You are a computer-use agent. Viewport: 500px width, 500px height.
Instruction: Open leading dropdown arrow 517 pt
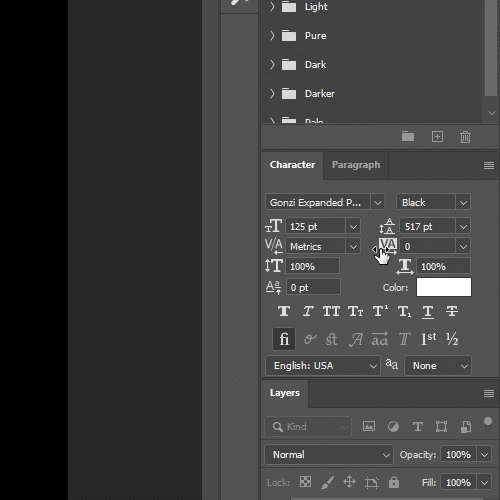463,227
